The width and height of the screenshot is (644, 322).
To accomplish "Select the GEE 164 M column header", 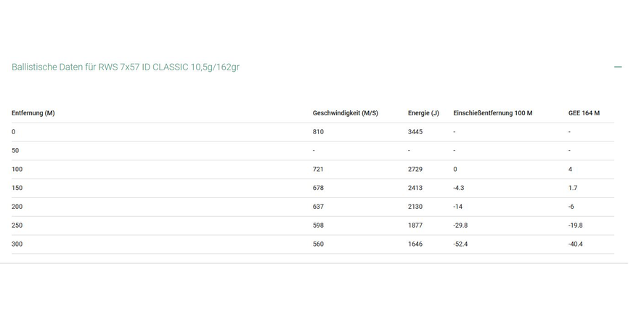I will (584, 113).
